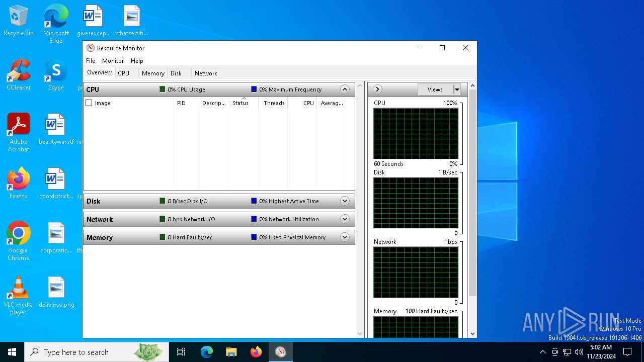Click the taskbar search box

(97, 352)
